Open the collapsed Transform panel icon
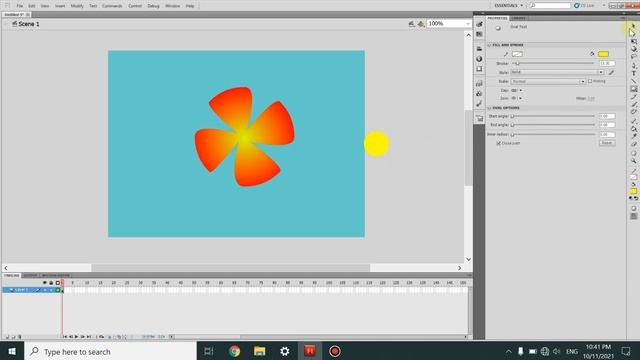This screenshot has width=640, height=360. pyautogui.click(x=479, y=69)
